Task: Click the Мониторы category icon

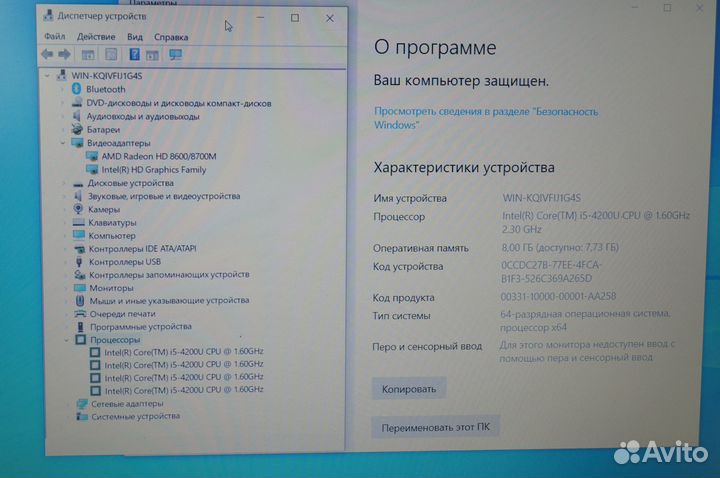Action: tap(80, 288)
